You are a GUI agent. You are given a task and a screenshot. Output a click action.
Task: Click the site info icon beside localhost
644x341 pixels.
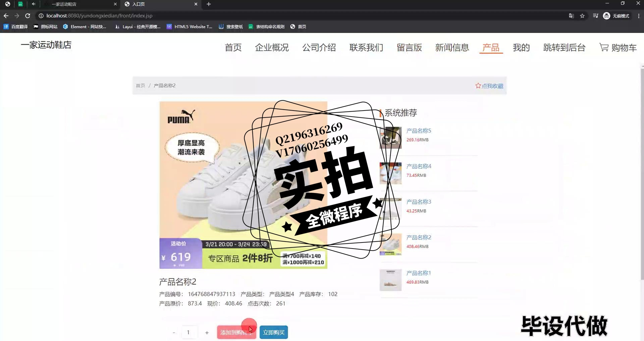pyautogui.click(x=41, y=16)
